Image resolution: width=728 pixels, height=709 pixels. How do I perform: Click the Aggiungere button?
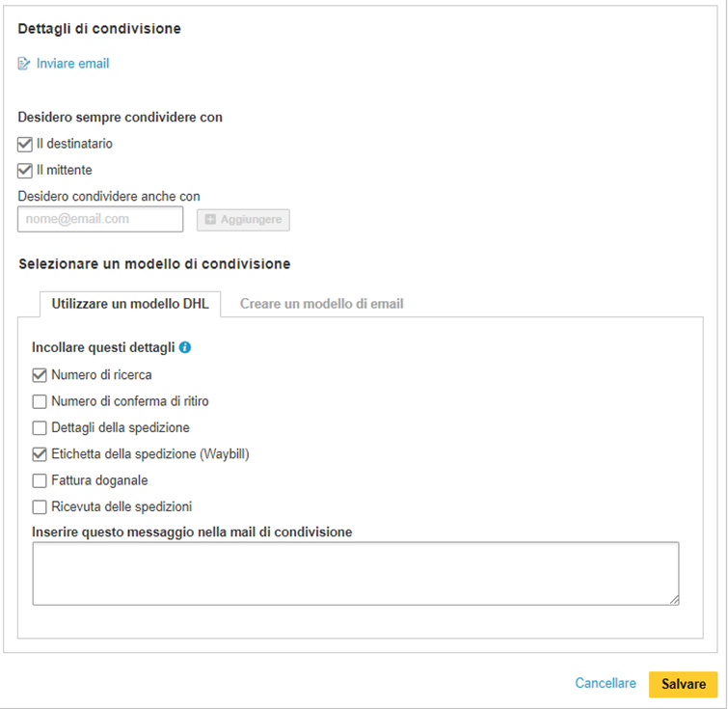pos(243,220)
